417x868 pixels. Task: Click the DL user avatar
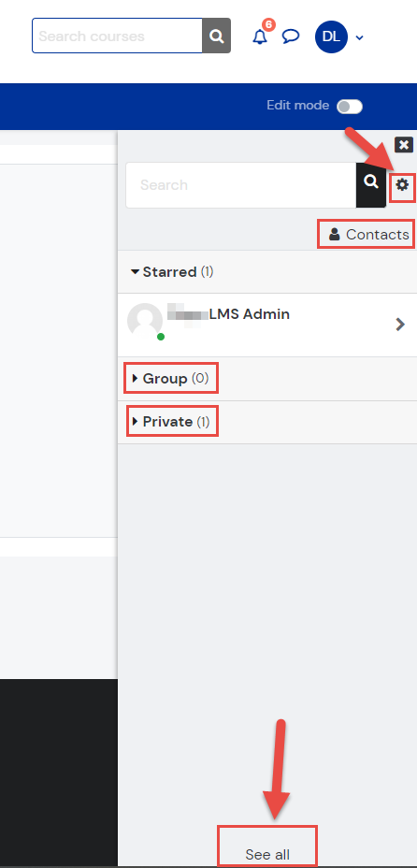pyautogui.click(x=331, y=37)
